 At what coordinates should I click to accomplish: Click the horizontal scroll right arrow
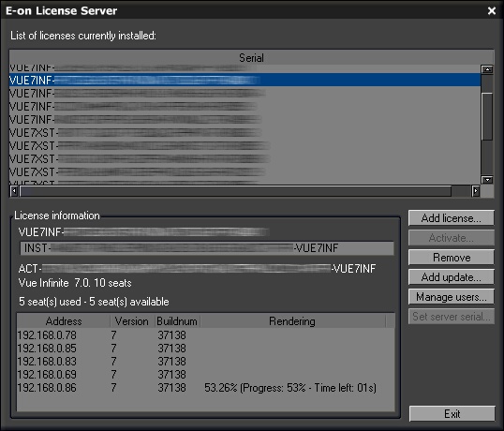point(475,191)
